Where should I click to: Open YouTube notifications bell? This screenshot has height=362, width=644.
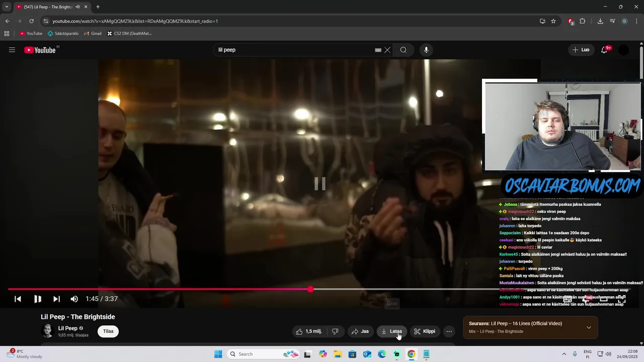click(605, 50)
